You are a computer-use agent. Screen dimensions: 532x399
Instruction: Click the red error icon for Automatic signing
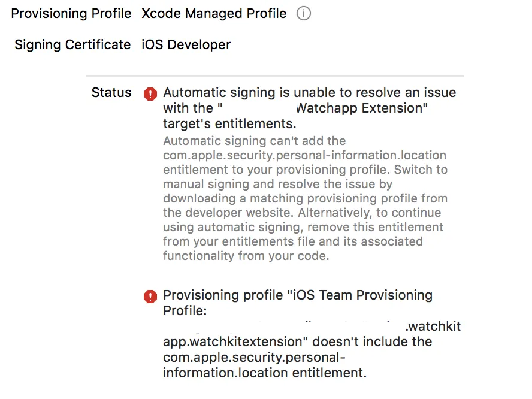click(x=150, y=93)
